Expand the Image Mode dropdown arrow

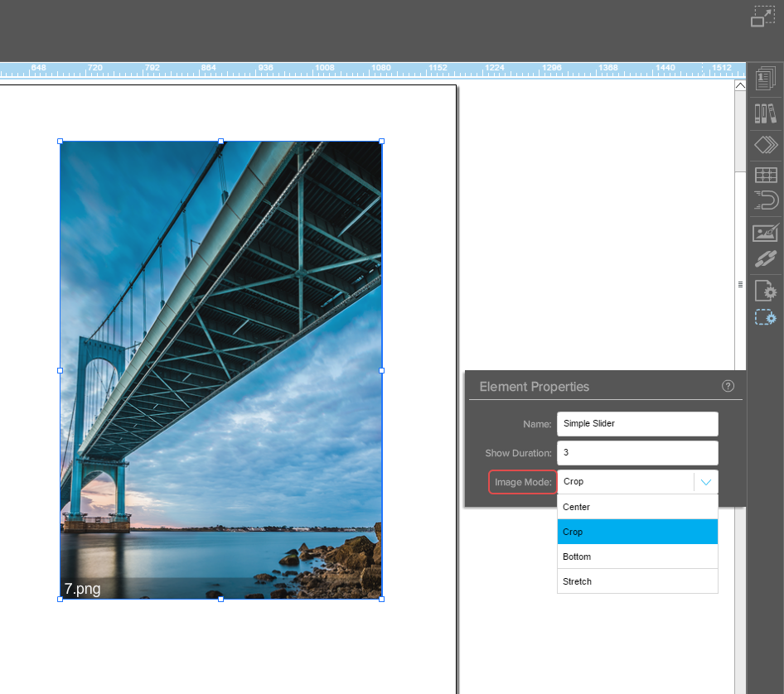click(x=705, y=482)
